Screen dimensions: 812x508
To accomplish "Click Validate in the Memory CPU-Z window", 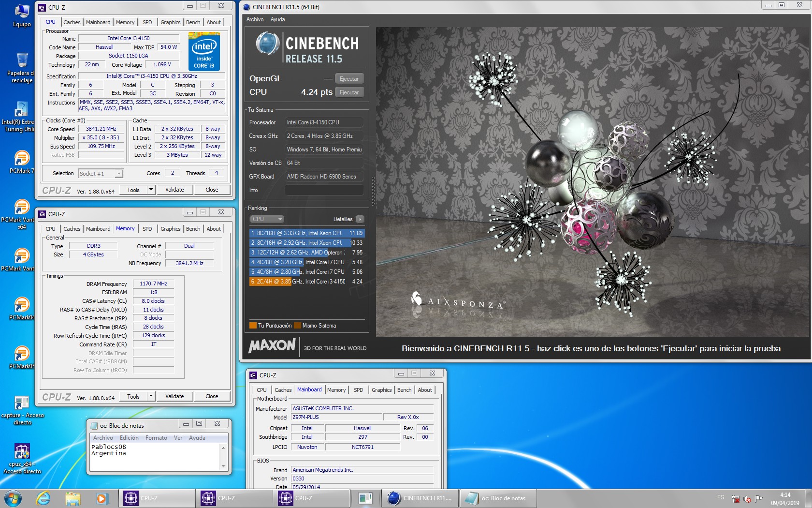I will pyautogui.click(x=174, y=396).
